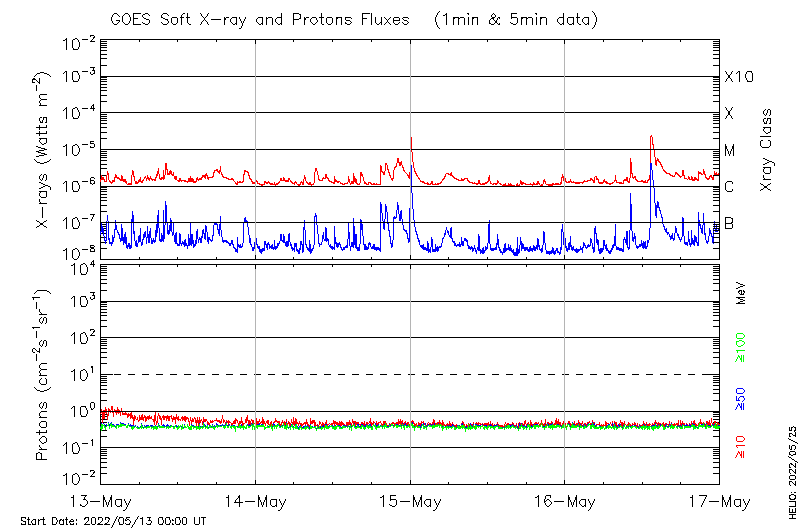
Task: Select the 16-May x-axis tick label
Action: click(564, 500)
